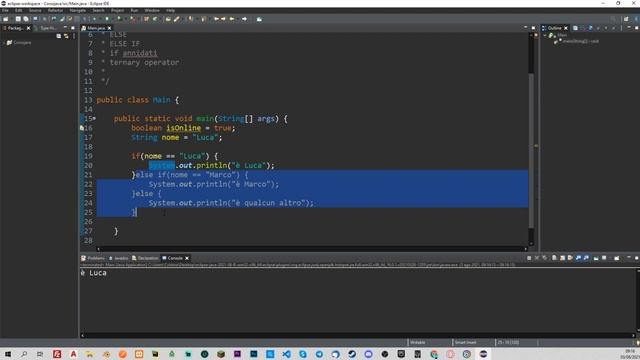The width and height of the screenshot is (640, 360).
Task: Close the Console tab
Action: [187, 258]
